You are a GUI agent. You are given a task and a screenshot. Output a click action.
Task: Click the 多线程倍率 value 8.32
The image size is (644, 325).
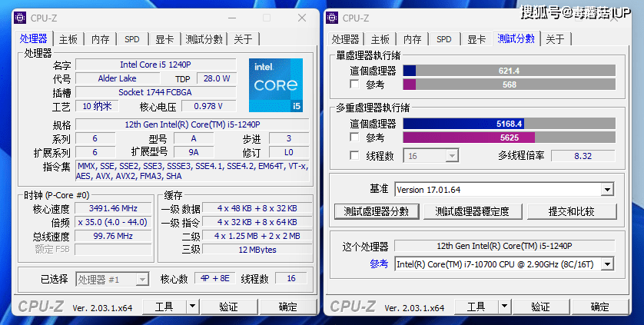pyautogui.click(x=583, y=156)
